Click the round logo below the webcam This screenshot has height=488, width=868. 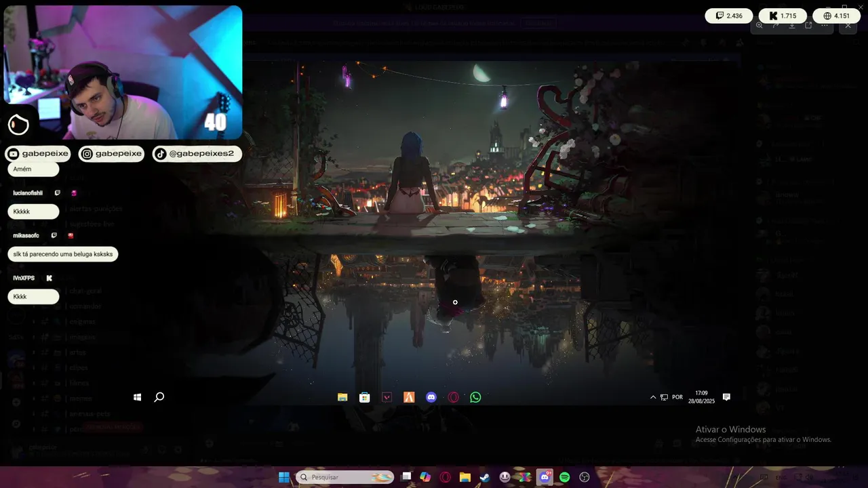pyautogui.click(x=18, y=125)
